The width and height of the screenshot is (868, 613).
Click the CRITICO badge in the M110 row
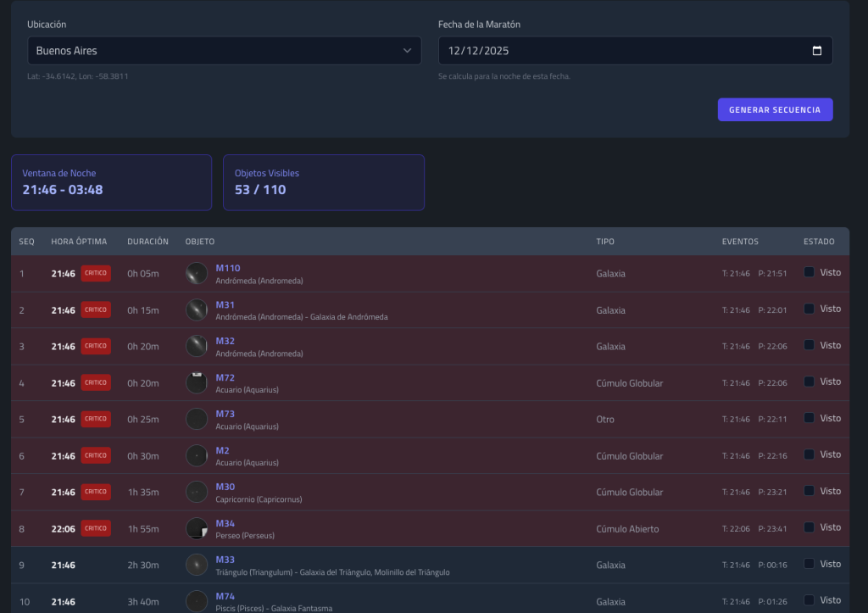coord(96,274)
